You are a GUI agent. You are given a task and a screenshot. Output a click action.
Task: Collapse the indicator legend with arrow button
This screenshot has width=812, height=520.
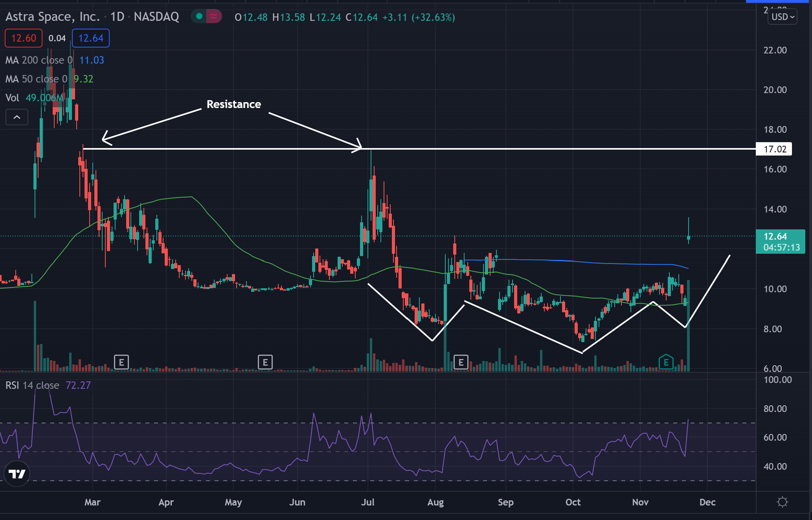click(x=17, y=117)
